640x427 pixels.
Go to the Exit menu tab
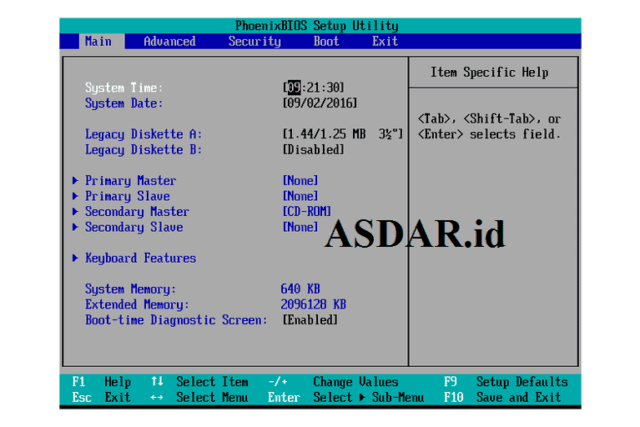click(385, 41)
